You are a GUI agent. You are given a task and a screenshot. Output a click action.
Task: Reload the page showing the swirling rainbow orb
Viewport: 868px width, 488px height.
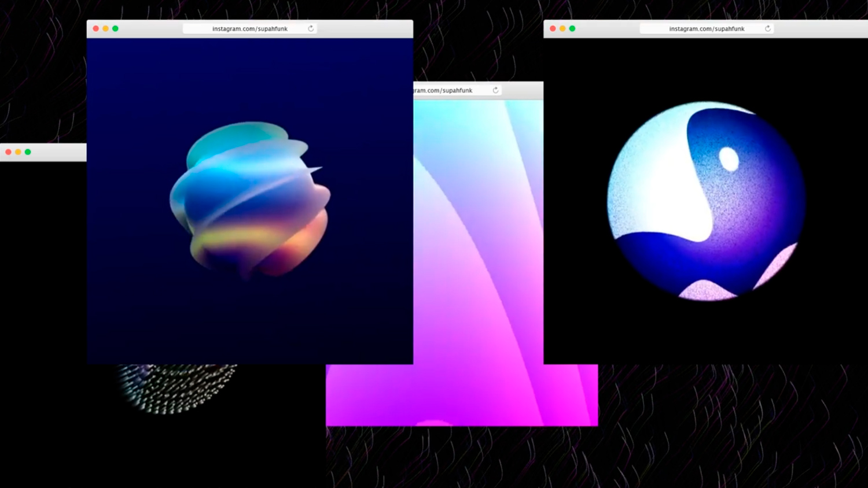tap(311, 28)
